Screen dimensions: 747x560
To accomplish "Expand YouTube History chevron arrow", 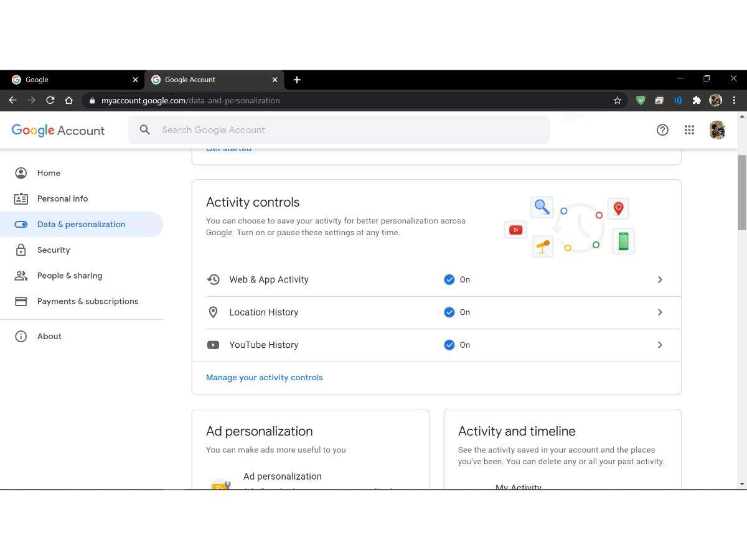I will click(660, 345).
